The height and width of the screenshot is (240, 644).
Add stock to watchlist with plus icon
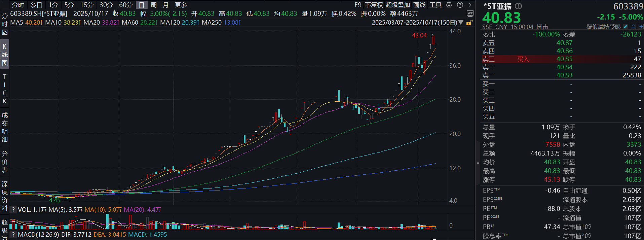coord(641,27)
